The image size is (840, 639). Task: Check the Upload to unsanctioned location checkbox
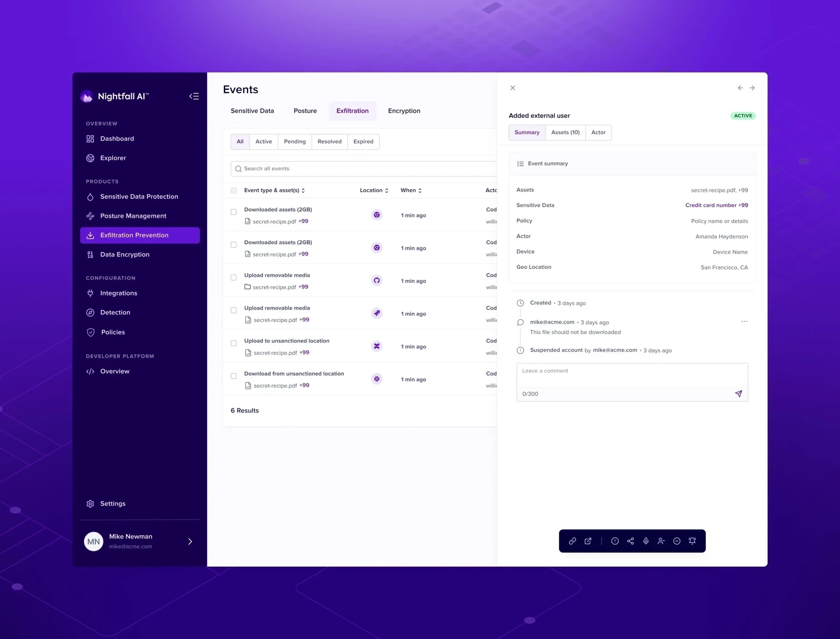tap(234, 343)
